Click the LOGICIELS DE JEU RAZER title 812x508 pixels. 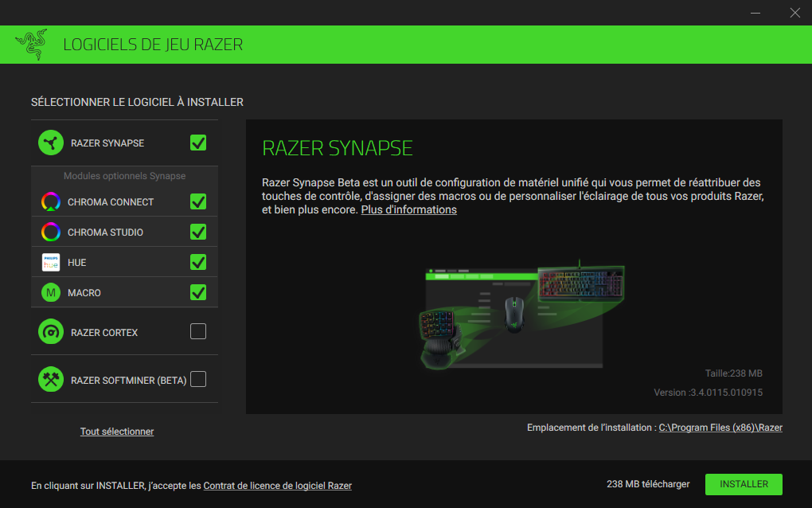tap(153, 45)
